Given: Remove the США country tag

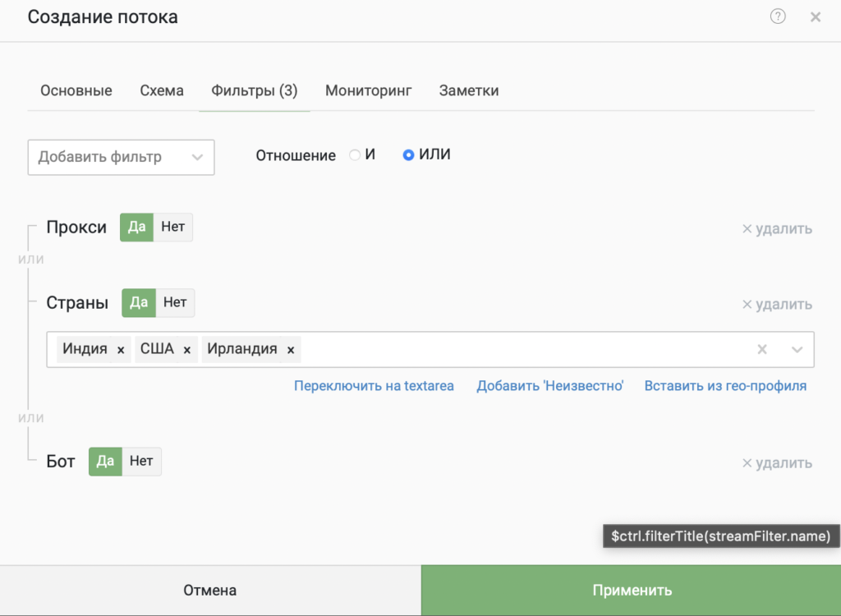Looking at the screenshot, I should pos(186,350).
